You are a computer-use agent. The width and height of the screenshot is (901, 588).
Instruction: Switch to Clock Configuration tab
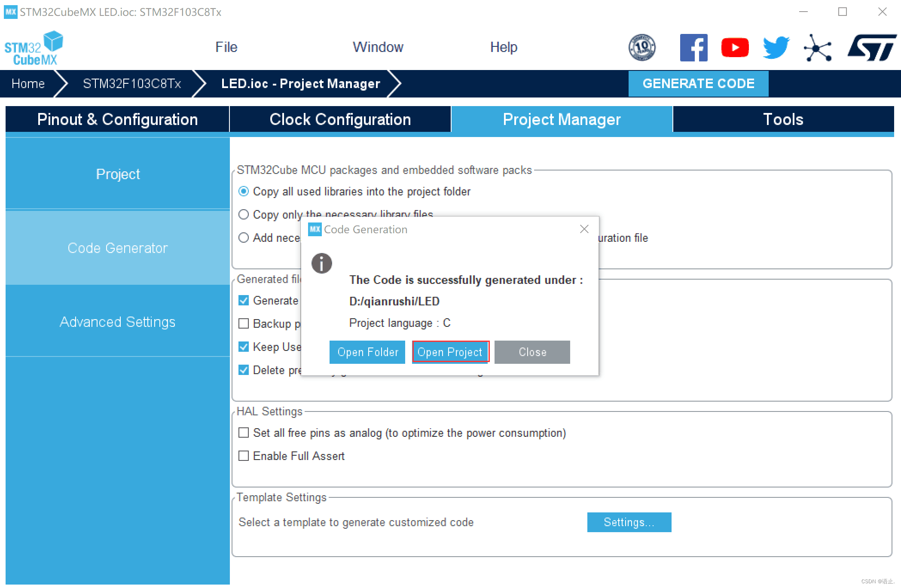pos(340,119)
